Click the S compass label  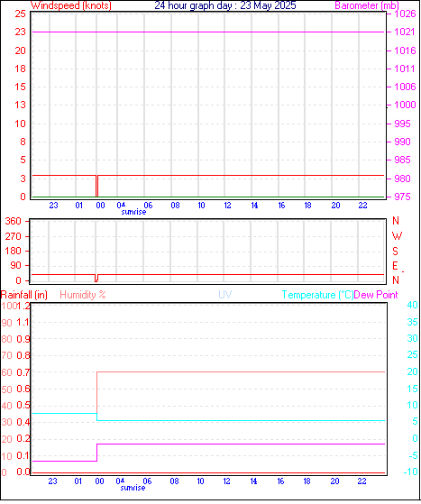click(x=396, y=251)
